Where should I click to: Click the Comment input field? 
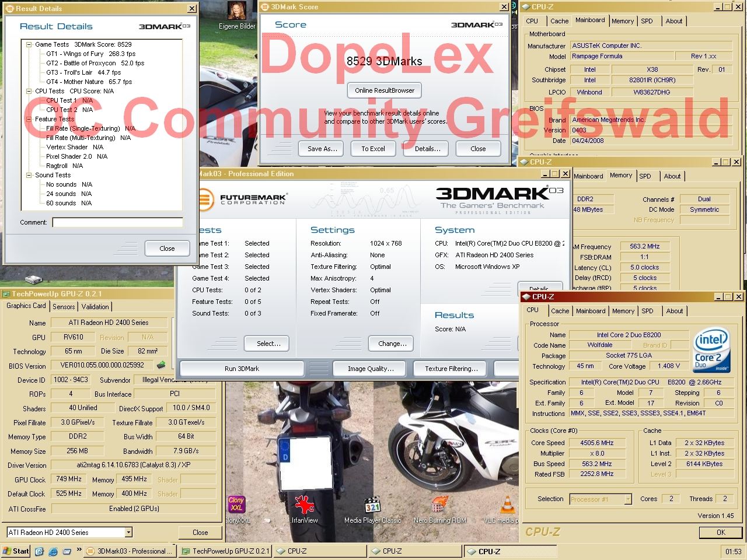pyautogui.click(x=117, y=222)
